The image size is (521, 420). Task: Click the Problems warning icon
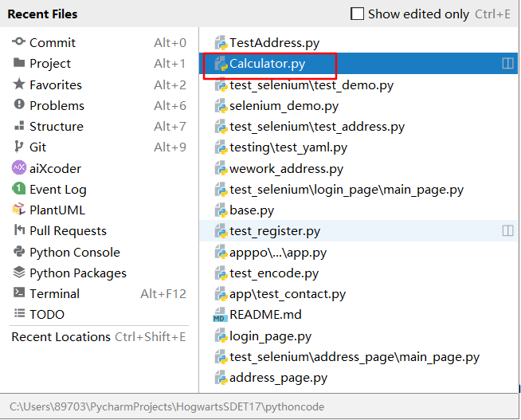pyautogui.click(x=19, y=104)
